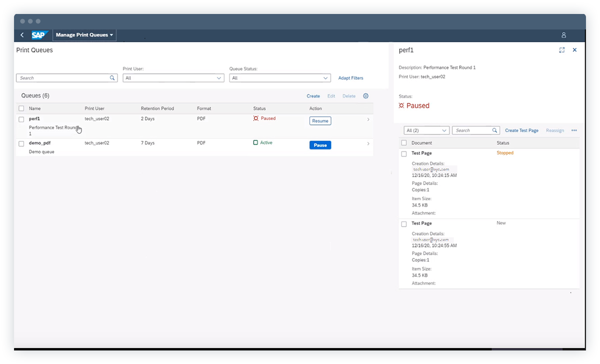This screenshot has width=600, height=364.
Task: Check the Stopped Test Page checkbox
Action: 404,154
